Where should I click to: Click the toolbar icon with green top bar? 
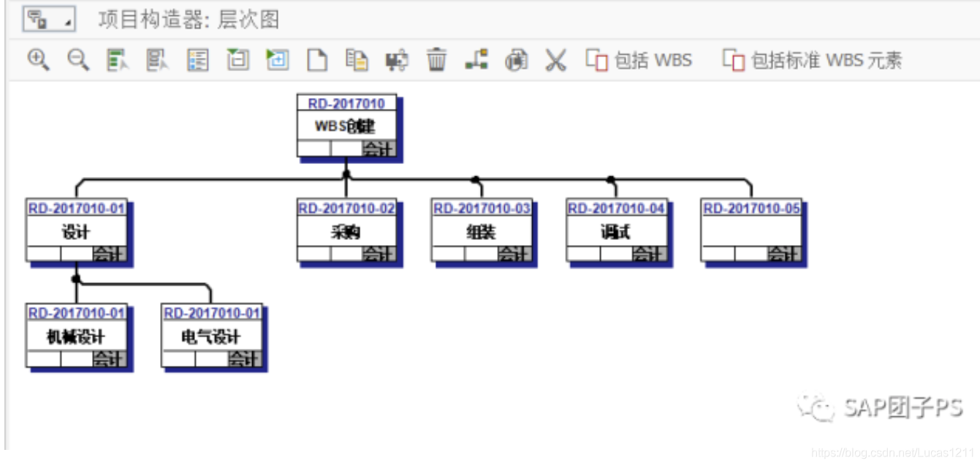238,60
